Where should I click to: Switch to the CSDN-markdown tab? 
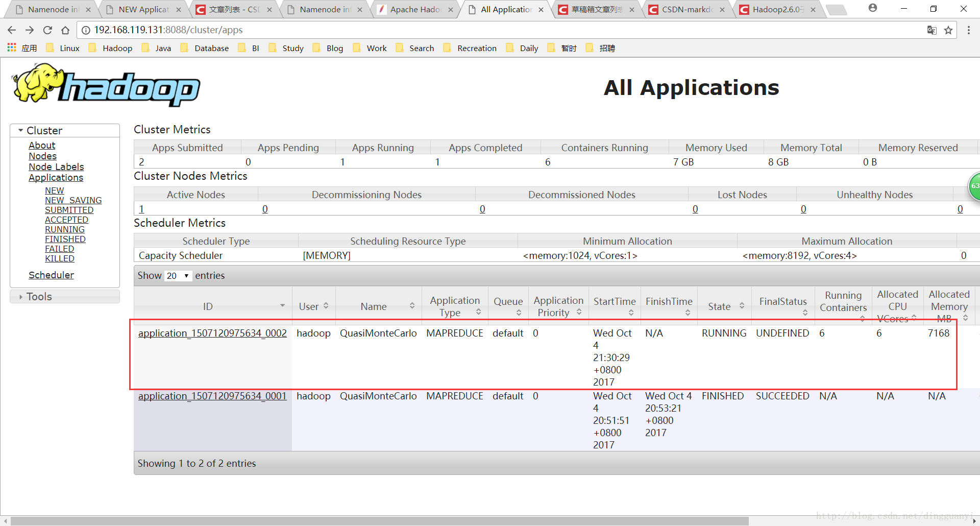pos(687,10)
